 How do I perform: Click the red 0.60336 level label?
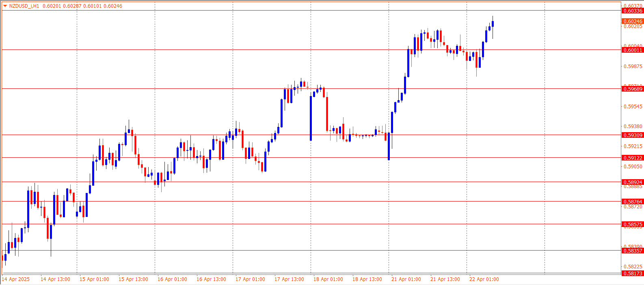pos(633,11)
